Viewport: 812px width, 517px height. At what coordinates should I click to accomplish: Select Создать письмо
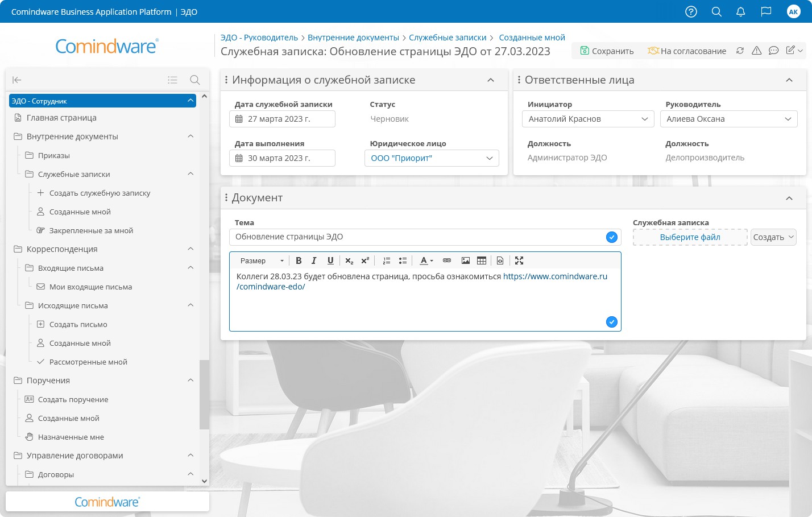coord(78,324)
